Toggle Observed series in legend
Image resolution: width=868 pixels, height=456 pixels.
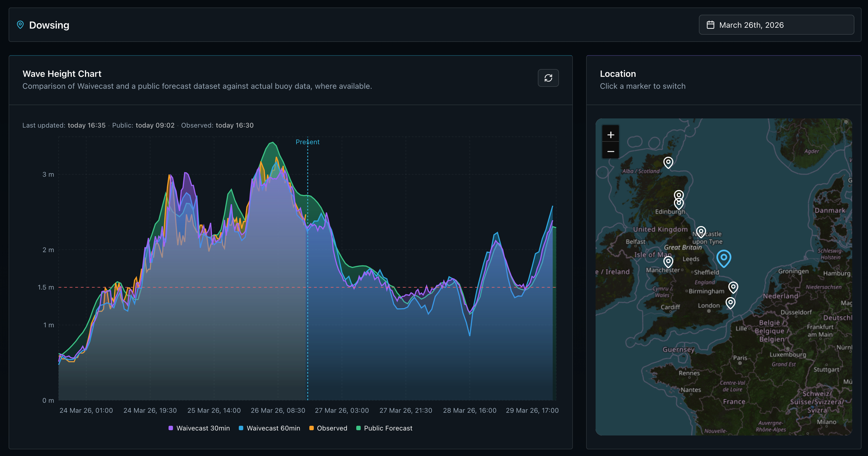pyautogui.click(x=328, y=428)
